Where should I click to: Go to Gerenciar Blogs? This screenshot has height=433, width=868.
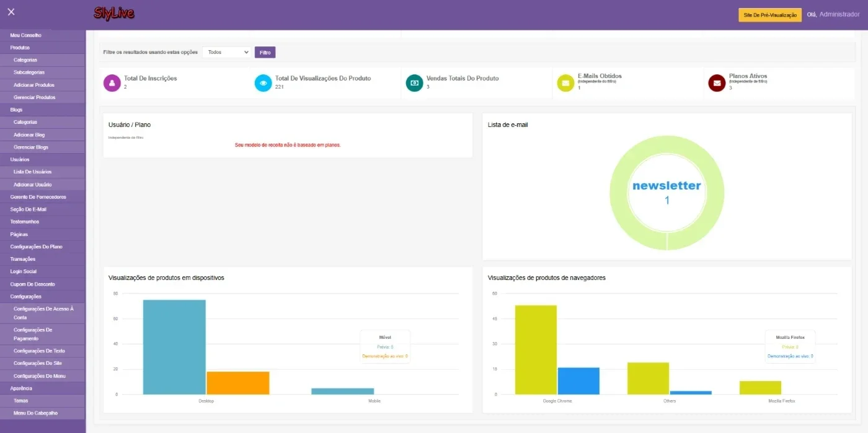click(42, 147)
